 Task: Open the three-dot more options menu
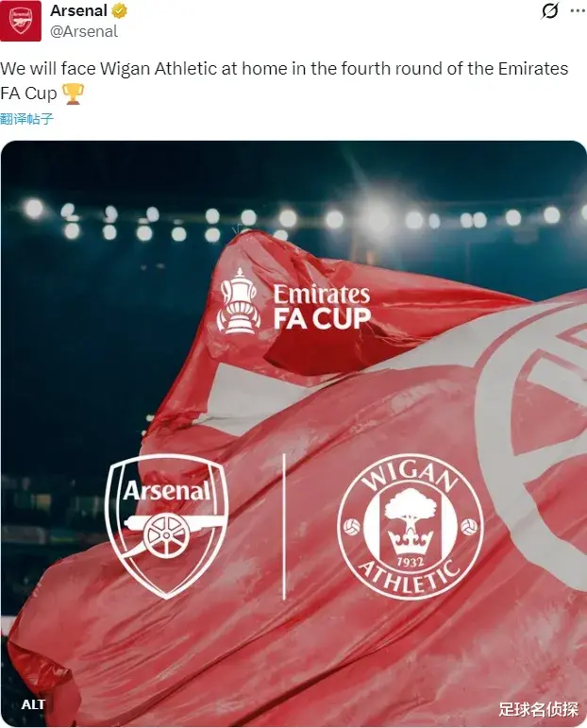pyautogui.click(x=578, y=10)
